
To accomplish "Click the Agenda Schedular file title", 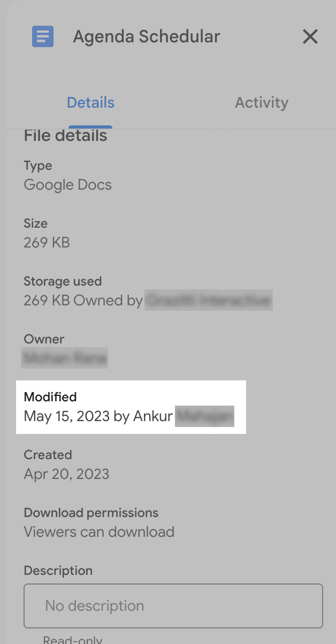I will (147, 37).
